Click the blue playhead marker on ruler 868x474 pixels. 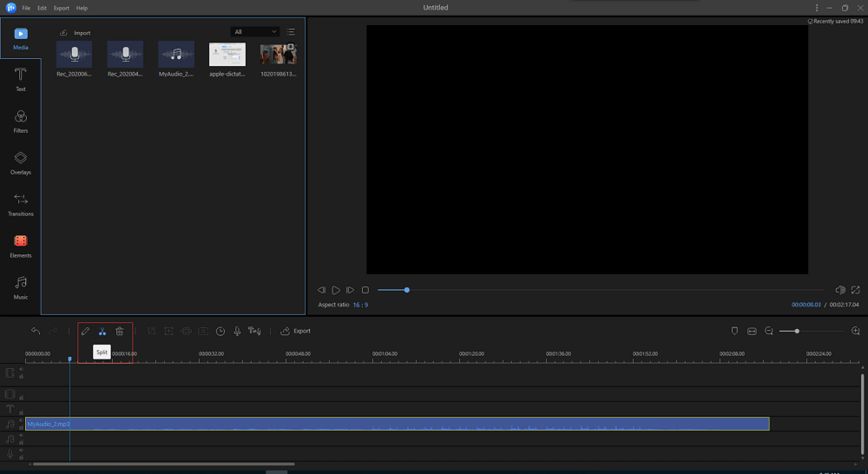point(69,359)
